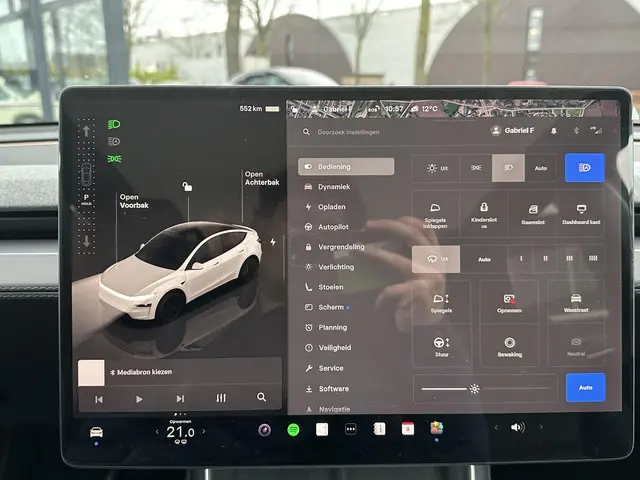Viewport: 640px width, 480px height.
Task: Open the notifications bell icon
Action: (x=556, y=130)
